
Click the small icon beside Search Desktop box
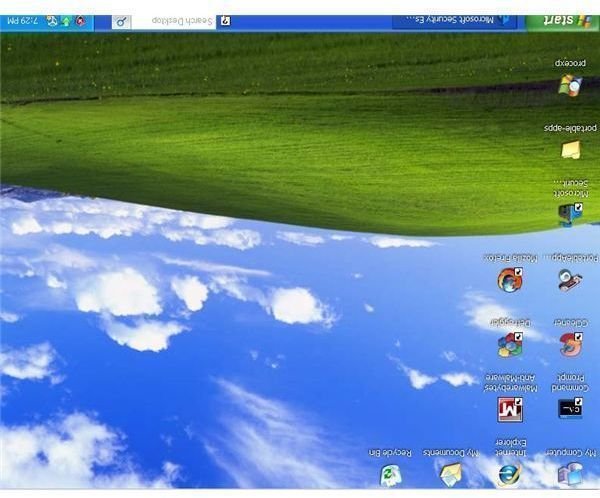click(x=225, y=21)
